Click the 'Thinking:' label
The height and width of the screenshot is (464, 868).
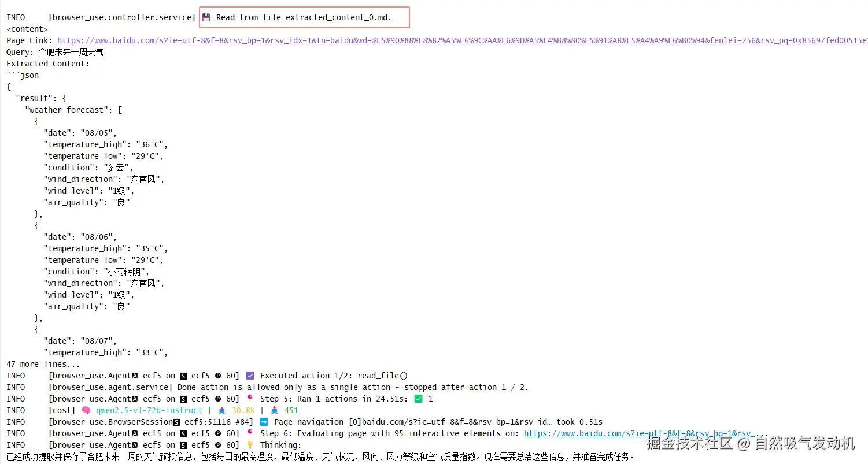point(281,445)
